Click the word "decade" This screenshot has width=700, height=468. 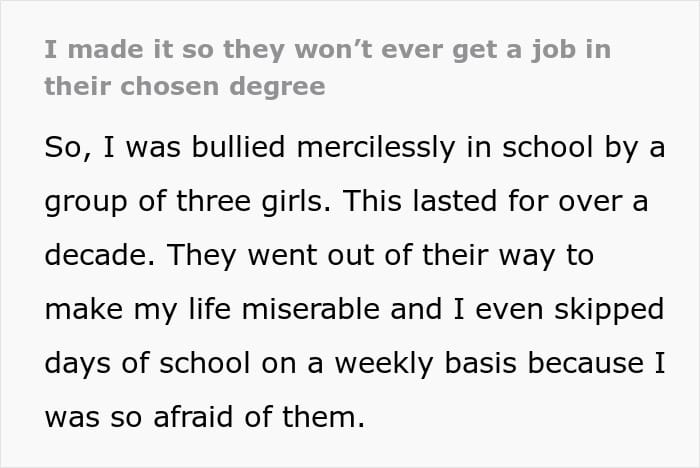pos(95,255)
